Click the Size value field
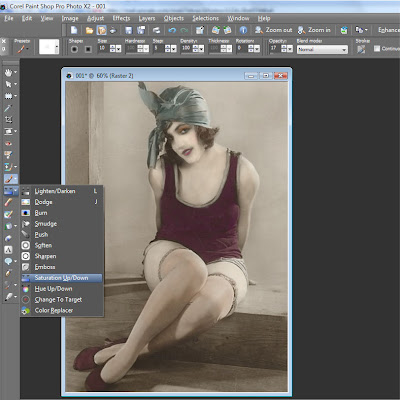400x400 pixels. point(103,49)
